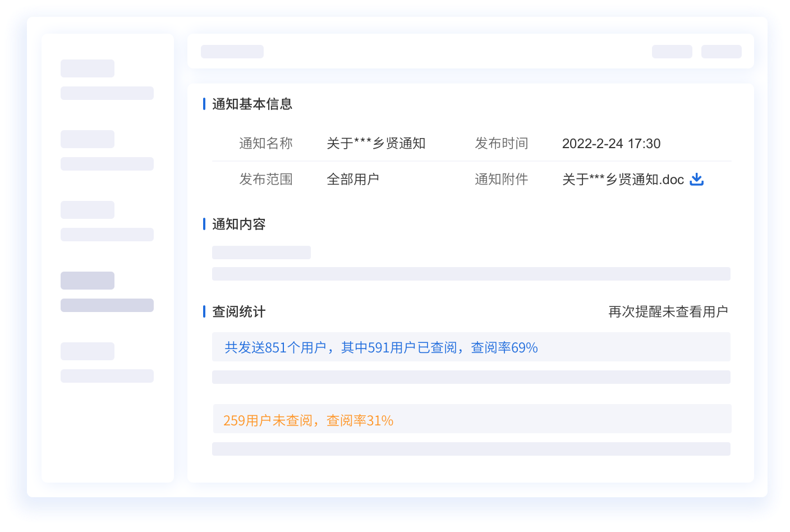Click the first of two top-right header buttons

tap(672, 52)
